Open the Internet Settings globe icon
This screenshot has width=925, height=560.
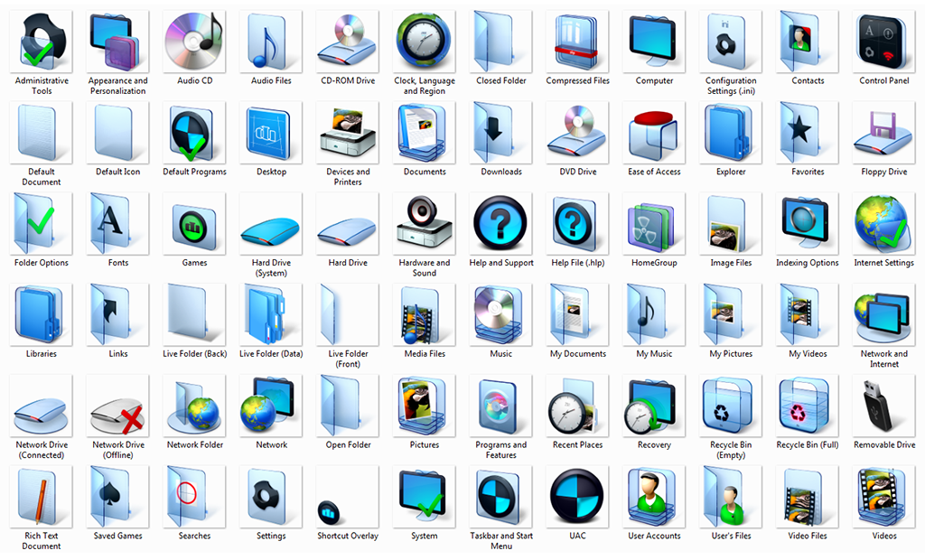[884, 225]
